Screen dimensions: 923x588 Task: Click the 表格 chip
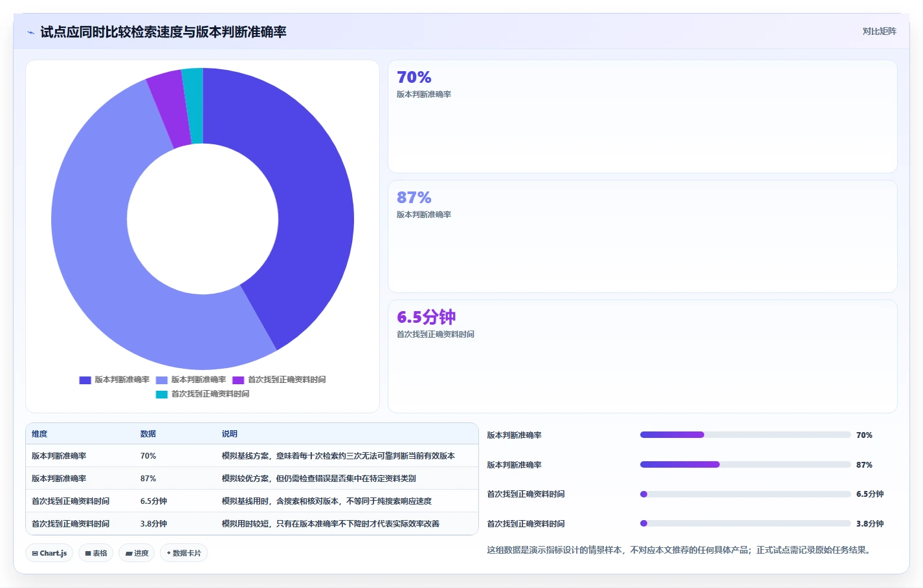click(96, 553)
